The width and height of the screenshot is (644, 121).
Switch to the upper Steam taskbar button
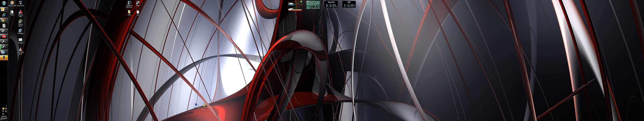[x=4, y=42]
